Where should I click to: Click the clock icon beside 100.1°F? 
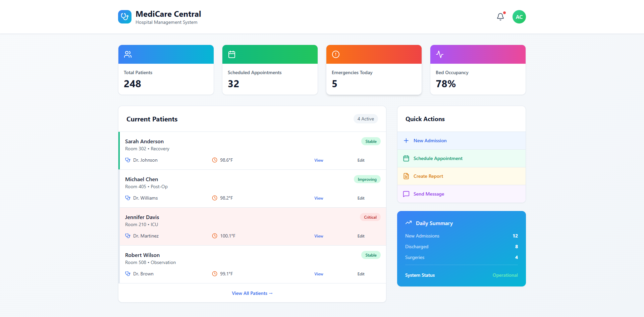click(215, 236)
